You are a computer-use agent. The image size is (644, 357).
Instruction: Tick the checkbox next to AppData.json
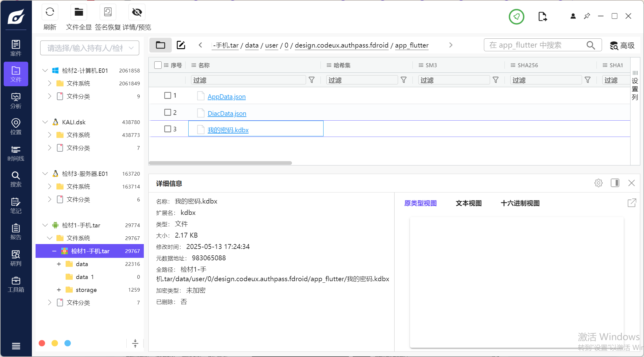click(167, 95)
